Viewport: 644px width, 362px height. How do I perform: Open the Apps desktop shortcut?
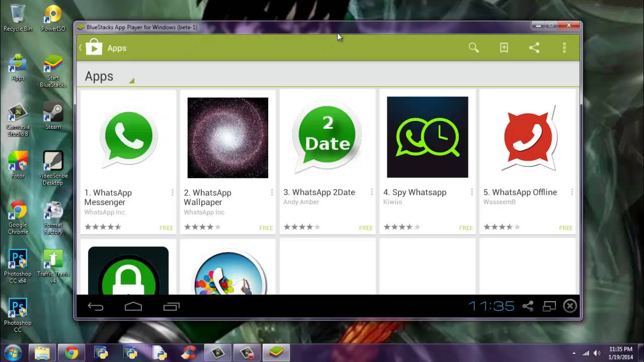coord(18,67)
